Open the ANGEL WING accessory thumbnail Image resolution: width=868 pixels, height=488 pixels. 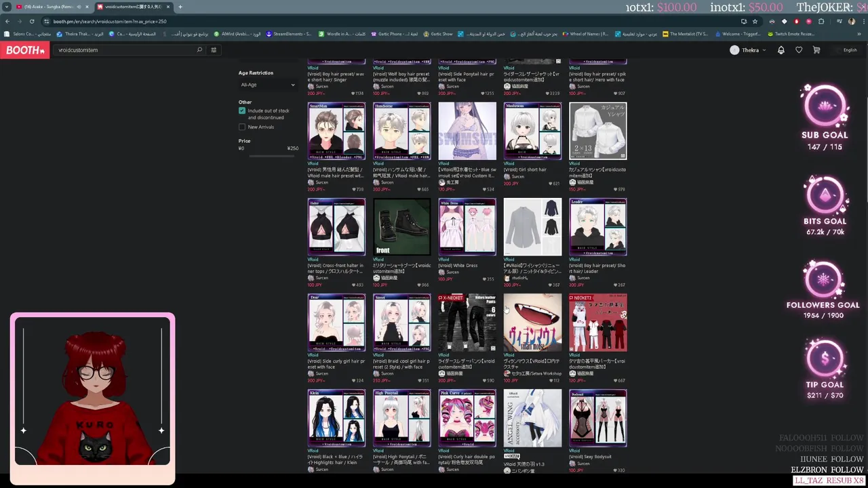532,418
